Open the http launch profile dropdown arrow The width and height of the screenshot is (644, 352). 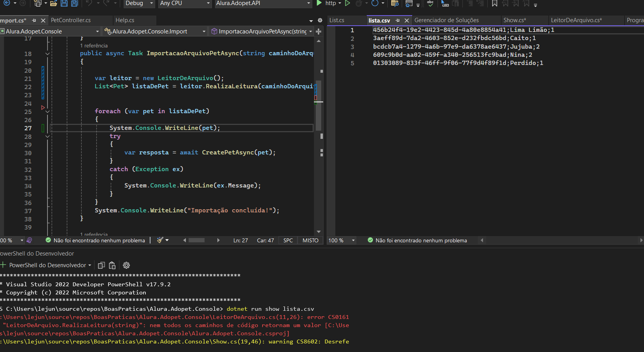(340, 3)
